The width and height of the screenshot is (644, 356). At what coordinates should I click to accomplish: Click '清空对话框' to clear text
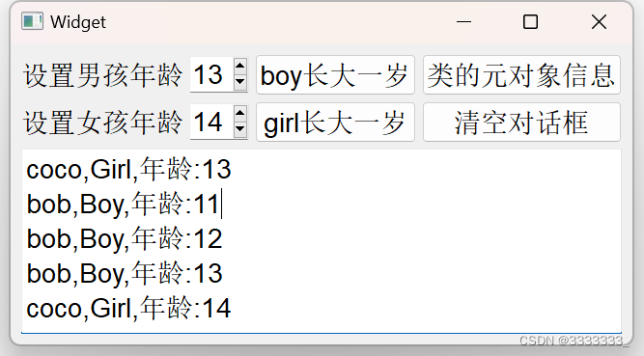[x=521, y=123]
